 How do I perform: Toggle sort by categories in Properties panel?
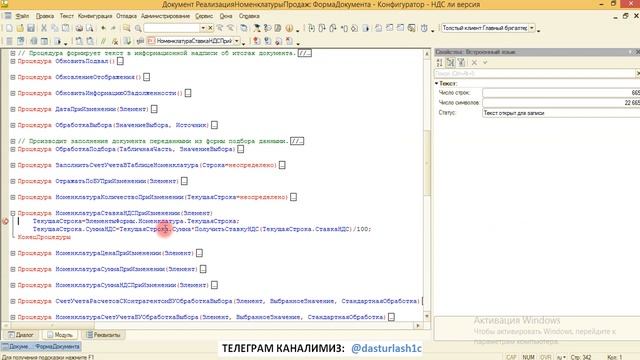tap(450, 62)
